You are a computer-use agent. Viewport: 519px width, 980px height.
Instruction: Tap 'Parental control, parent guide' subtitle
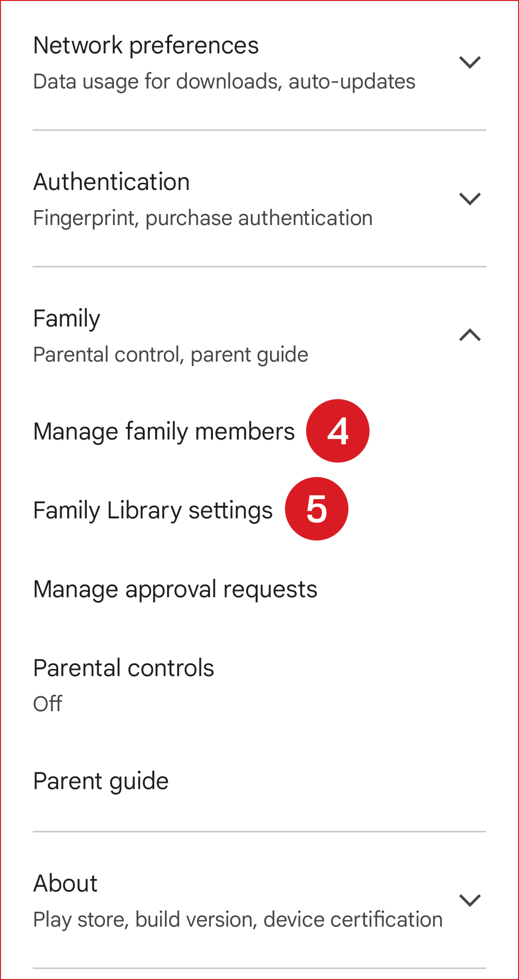tap(171, 355)
